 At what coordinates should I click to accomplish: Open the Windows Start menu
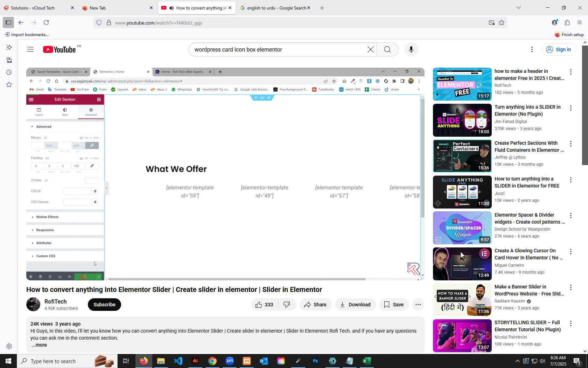click(8, 361)
